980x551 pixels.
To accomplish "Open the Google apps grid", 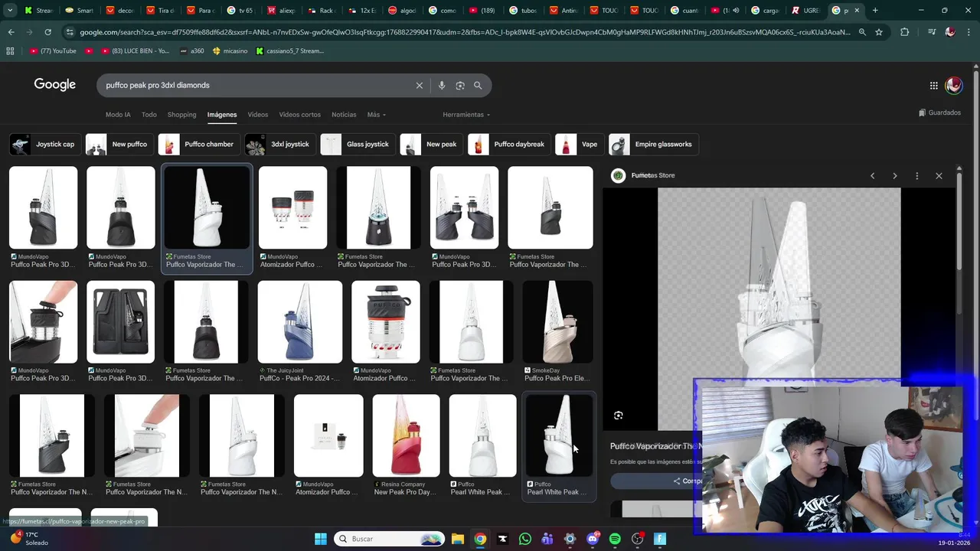I will coord(933,86).
